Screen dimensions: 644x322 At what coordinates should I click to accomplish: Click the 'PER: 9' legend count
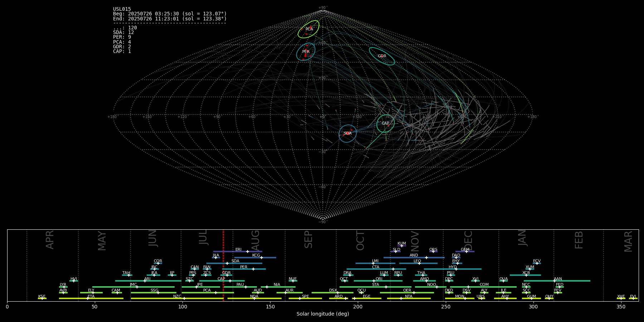[x=122, y=37]
